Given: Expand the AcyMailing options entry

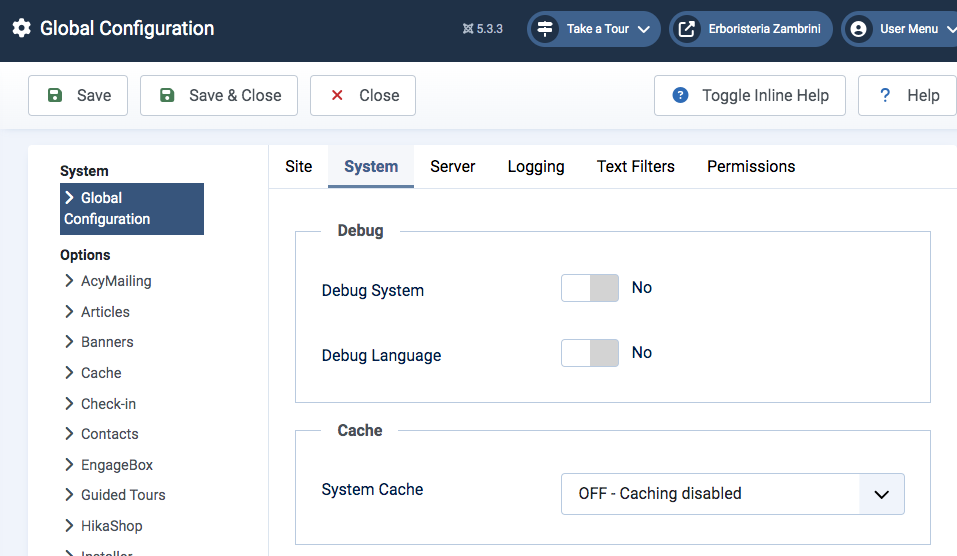Looking at the screenshot, I should coord(116,281).
